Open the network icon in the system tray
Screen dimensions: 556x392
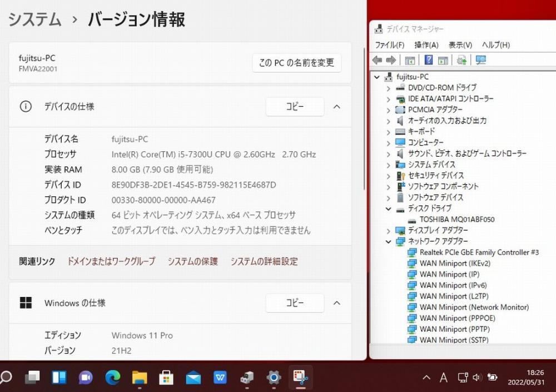click(x=463, y=378)
